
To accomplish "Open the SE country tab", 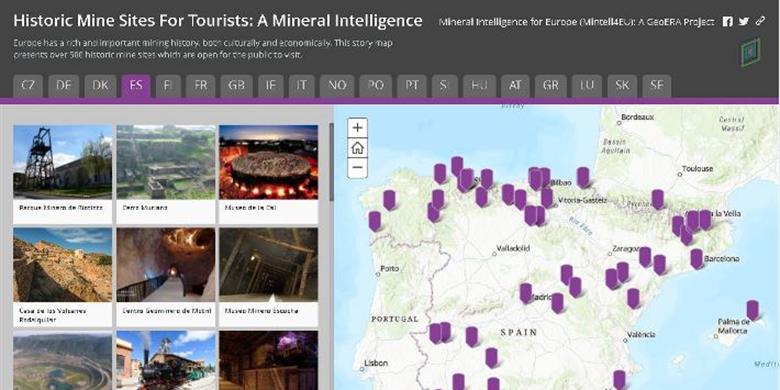I will (657, 86).
